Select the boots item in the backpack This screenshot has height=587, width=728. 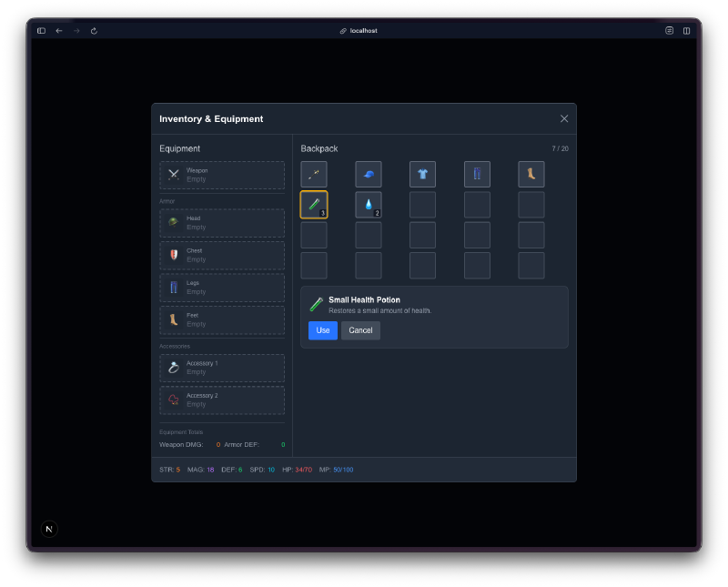point(531,174)
